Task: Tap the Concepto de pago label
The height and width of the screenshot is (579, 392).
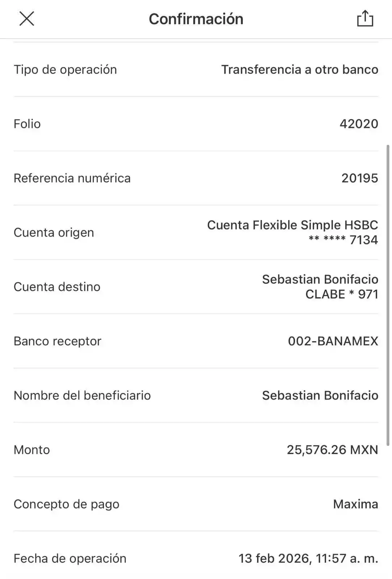Action: [x=66, y=504]
